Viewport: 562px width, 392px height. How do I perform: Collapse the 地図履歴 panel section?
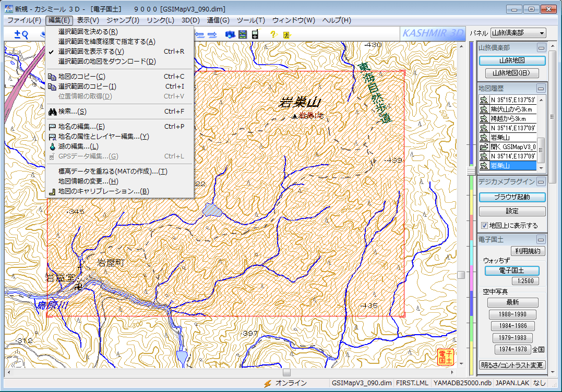tap(541, 88)
